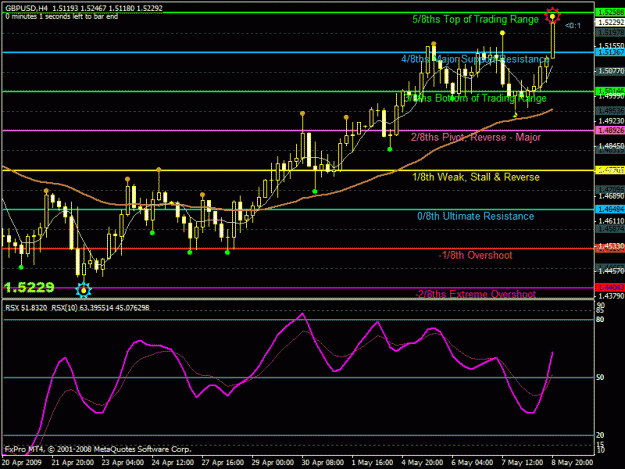Click the '1 May 16:00' time axis label
625x469 pixels.
[372, 463]
